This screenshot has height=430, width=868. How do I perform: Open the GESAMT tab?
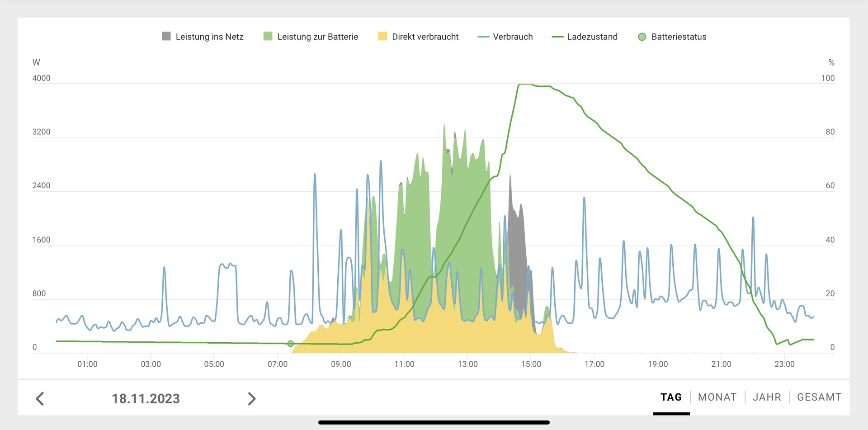(819, 397)
